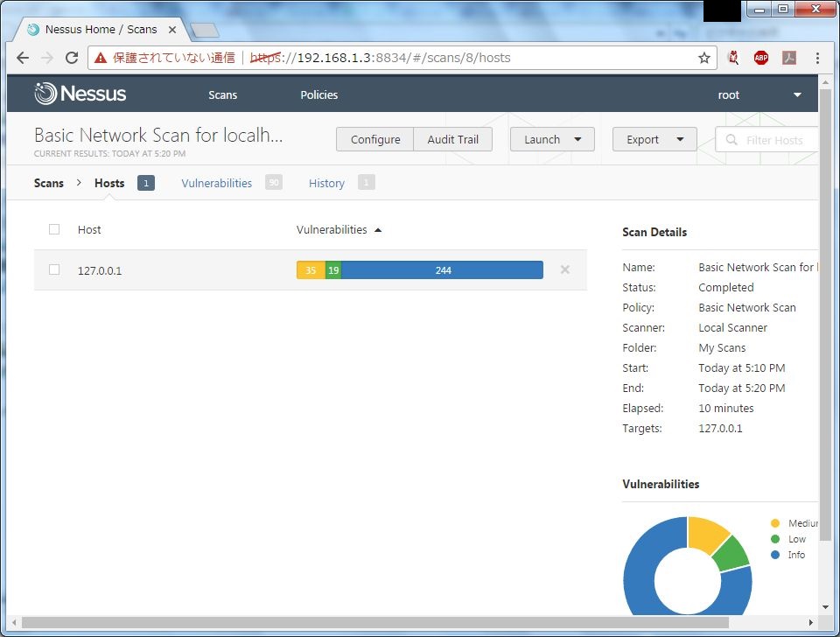
Task: Click the blue info segment showing 244
Action: coord(443,270)
